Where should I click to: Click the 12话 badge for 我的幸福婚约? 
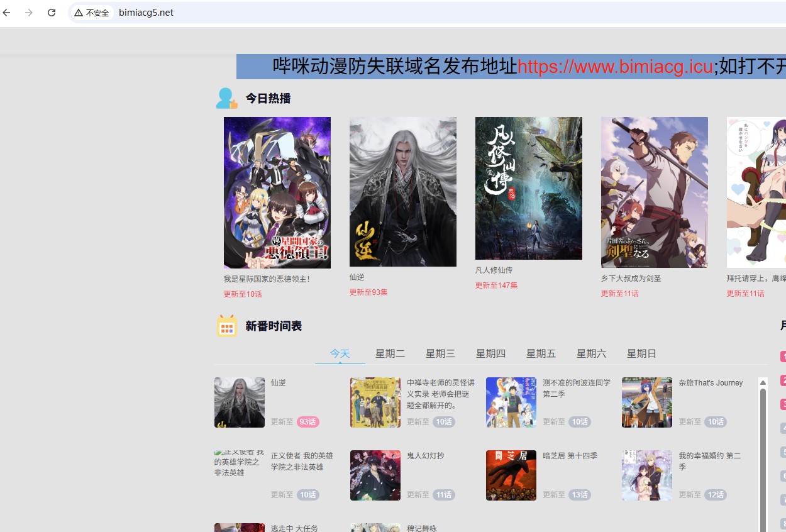[x=716, y=495]
